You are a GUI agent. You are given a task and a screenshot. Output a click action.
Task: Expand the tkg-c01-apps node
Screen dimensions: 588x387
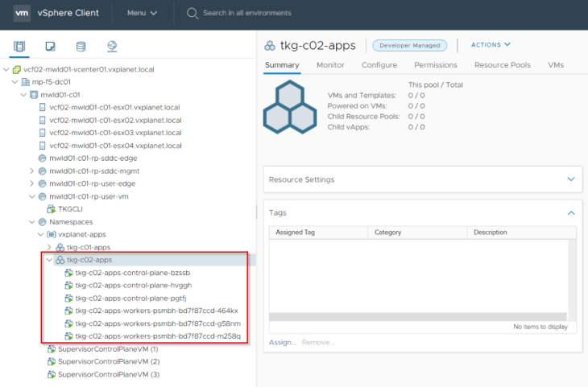pyautogui.click(x=49, y=247)
